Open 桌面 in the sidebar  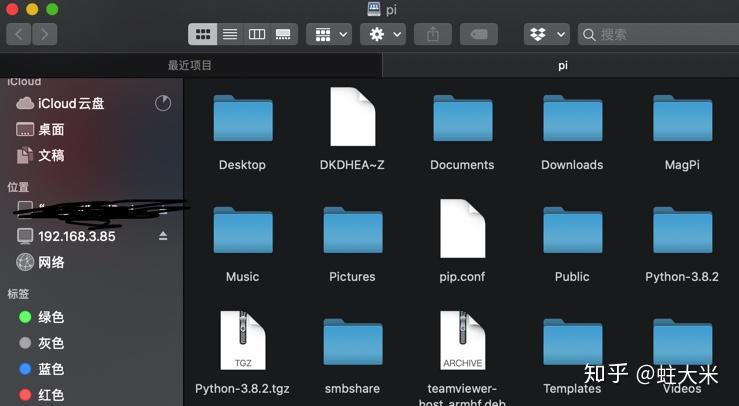(x=40, y=129)
